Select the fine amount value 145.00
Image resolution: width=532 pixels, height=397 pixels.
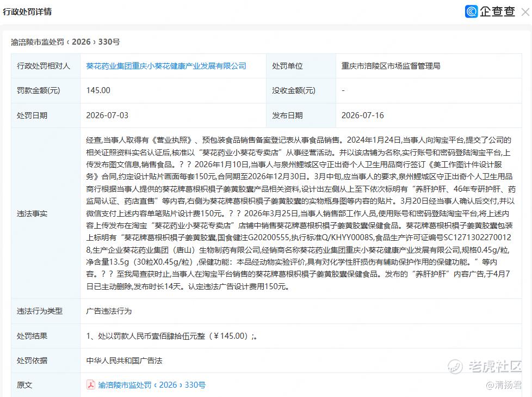tap(98, 90)
